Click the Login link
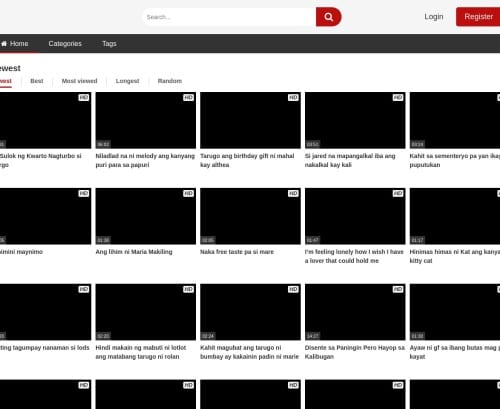 tap(434, 17)
